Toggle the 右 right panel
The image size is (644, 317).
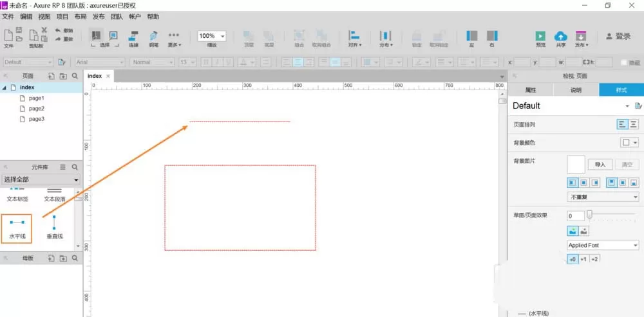coord(492,39)
